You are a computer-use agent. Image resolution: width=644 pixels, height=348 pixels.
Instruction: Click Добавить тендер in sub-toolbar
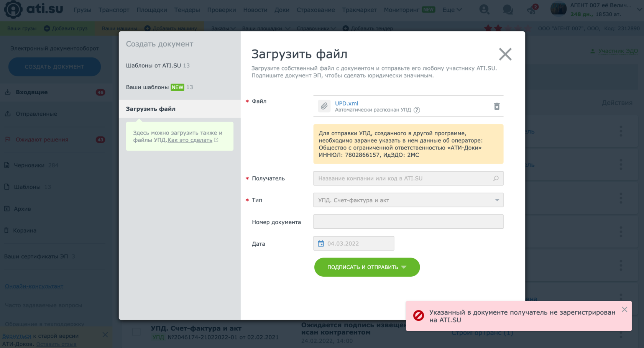[x=368, y=28]
